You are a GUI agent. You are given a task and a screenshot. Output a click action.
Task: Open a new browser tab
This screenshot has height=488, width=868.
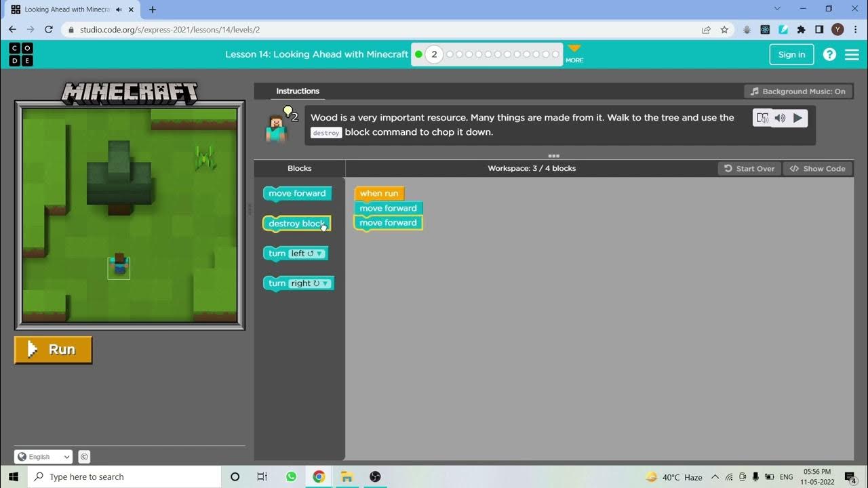(x=152, y=9)
